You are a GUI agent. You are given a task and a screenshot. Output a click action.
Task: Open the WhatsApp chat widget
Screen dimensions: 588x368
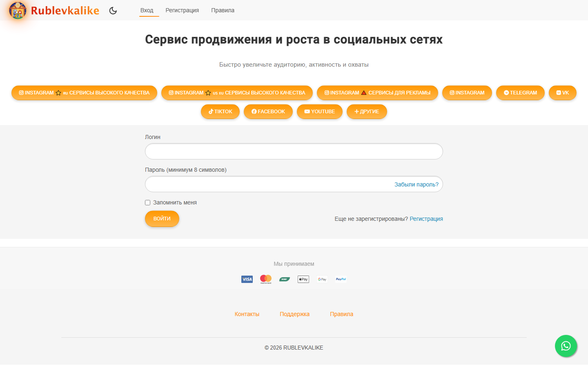click(566, 346)
